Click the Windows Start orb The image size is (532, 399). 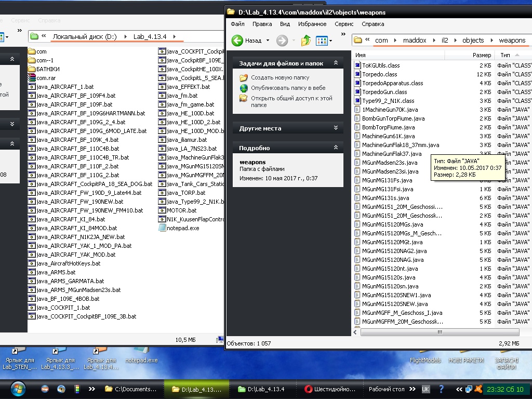tap(18, 389)
